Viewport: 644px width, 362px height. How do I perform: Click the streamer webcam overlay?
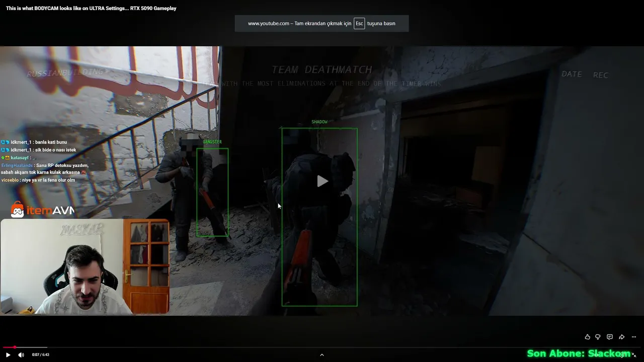tap(85, 267)
